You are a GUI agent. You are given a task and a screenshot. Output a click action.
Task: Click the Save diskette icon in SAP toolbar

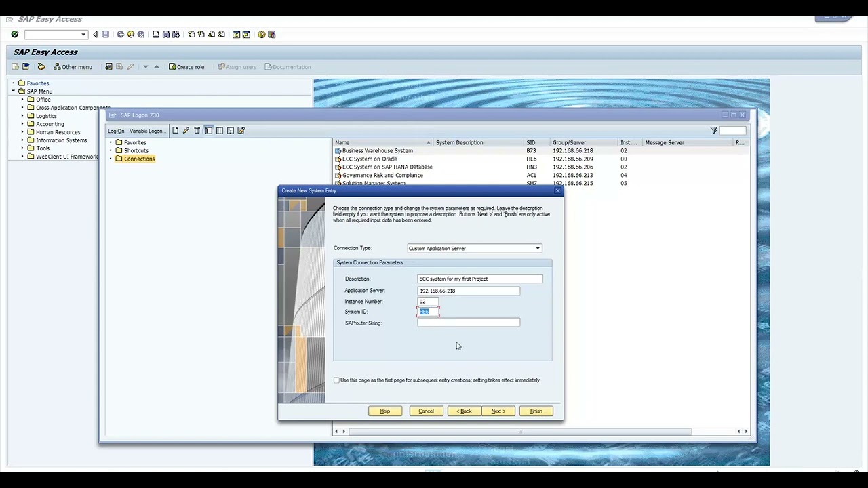pyautogui.click(x=105, y=34)
